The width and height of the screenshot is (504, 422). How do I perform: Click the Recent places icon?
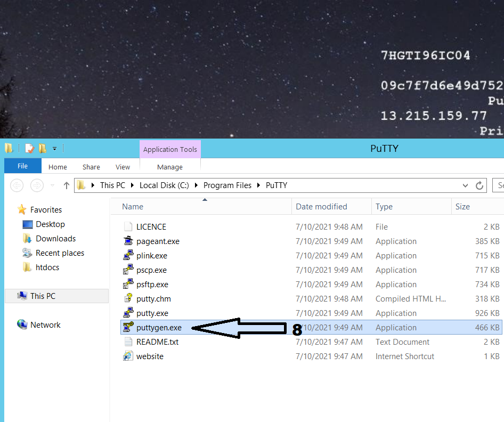point(27,253)
